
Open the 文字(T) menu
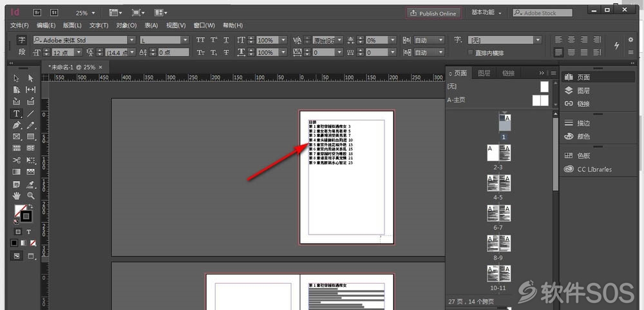click(99, 26)
